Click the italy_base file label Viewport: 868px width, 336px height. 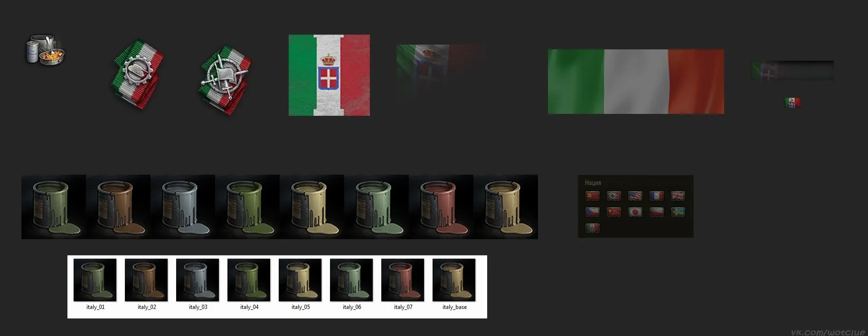pos(454,307)
